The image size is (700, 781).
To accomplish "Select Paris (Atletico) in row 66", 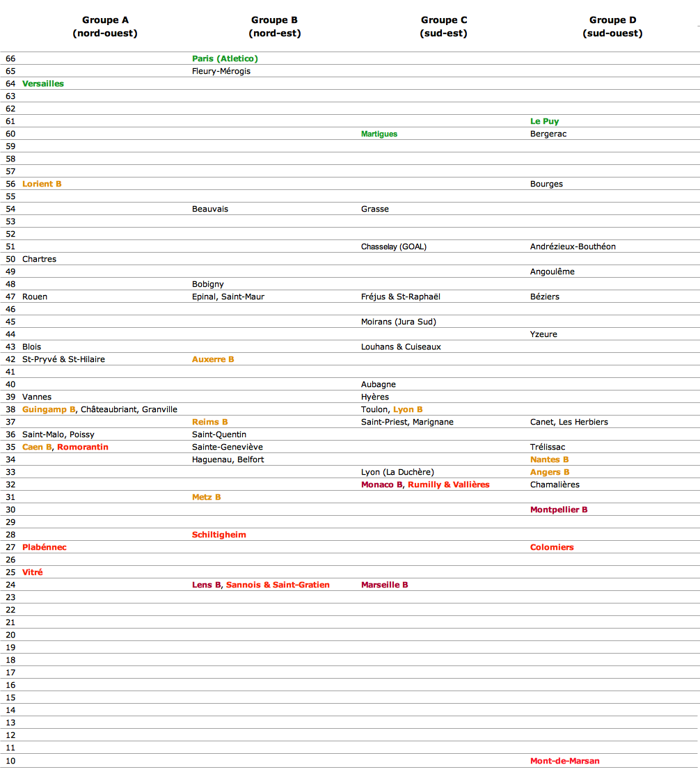I will point(225,58).
